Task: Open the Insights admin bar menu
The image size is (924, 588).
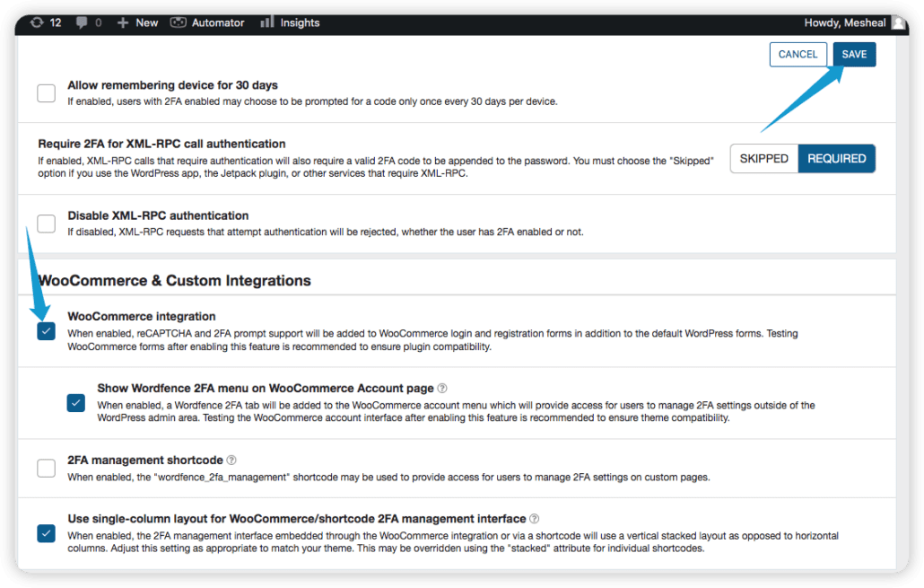Action: (x=300, y=22)
